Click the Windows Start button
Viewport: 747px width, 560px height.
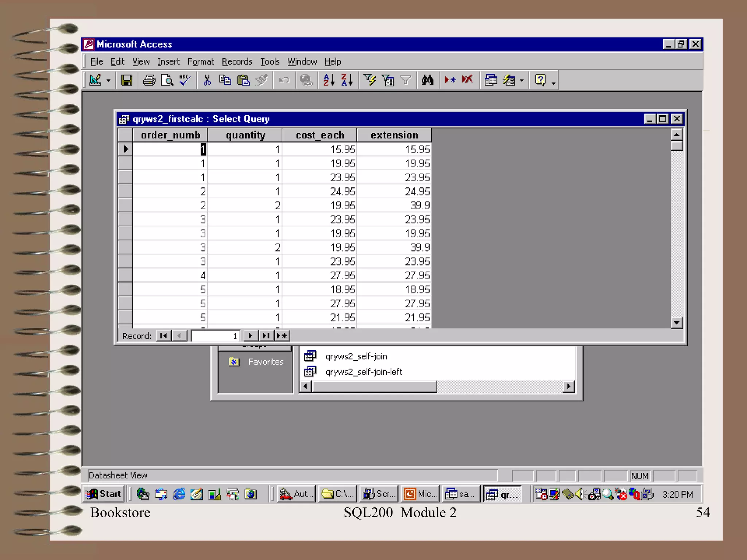click(103, 494)
